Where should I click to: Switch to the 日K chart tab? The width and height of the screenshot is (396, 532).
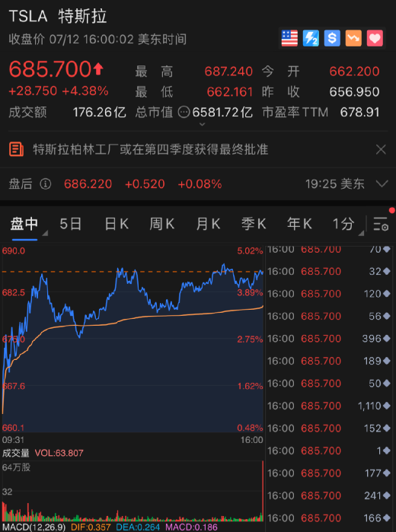coord(117,224)
